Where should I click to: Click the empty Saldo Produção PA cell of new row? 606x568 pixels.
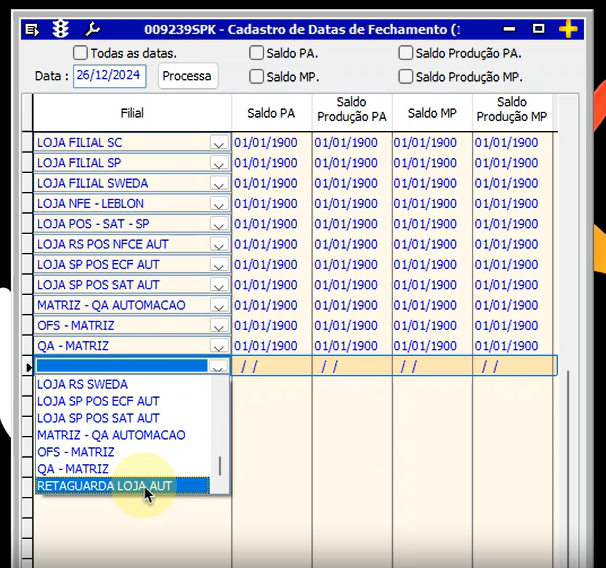(352, 366)
